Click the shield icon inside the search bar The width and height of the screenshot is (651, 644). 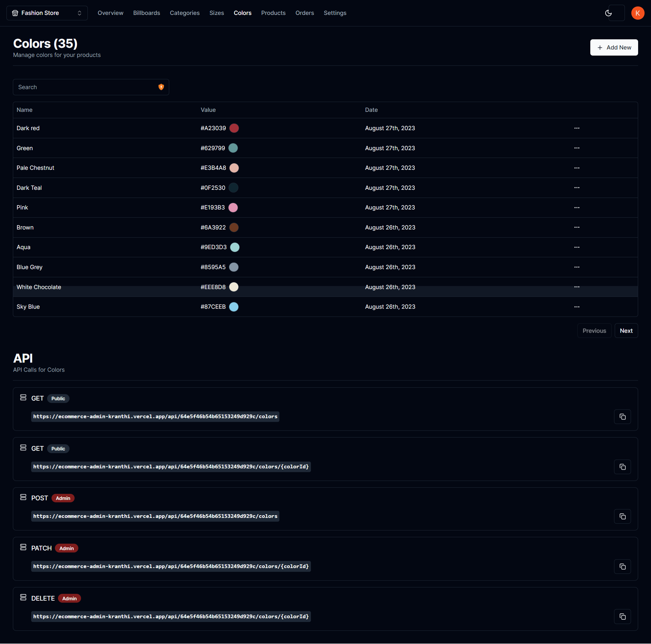tap(161, 87)
